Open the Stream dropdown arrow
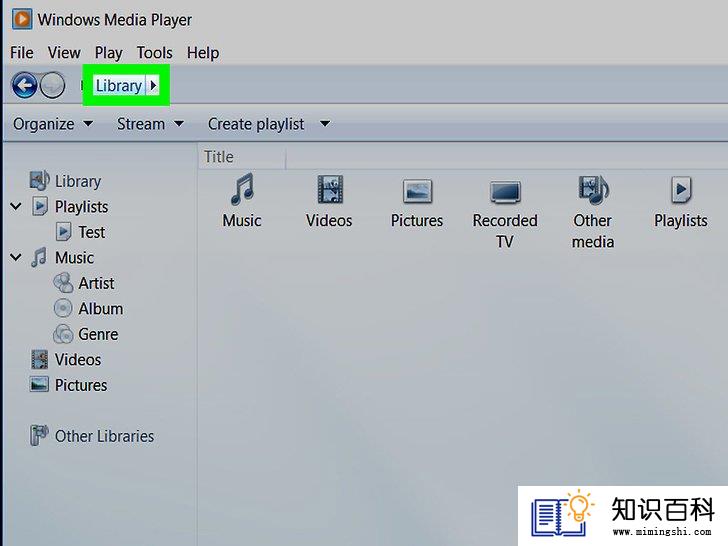This screenshot has height=546, width=728. pyautogui.click(x=179, y=124)
